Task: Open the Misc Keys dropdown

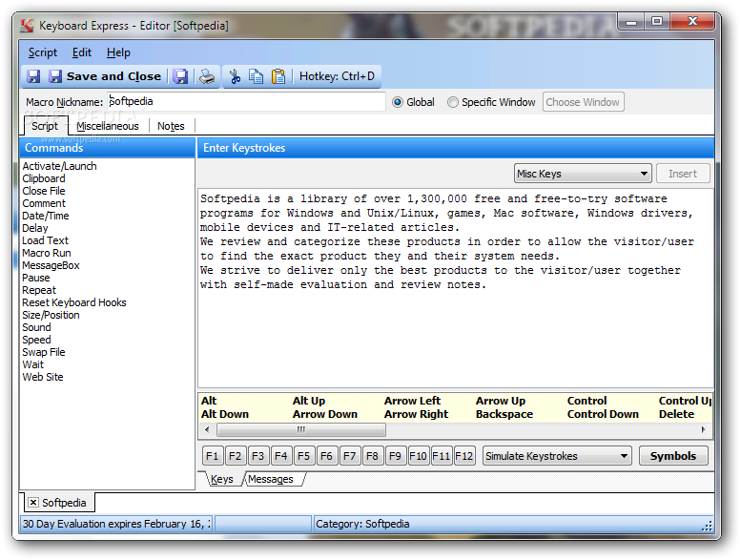Action: pos(583,174)
